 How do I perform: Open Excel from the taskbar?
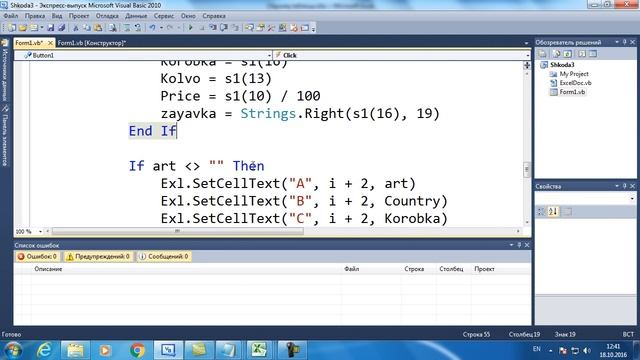259,350
